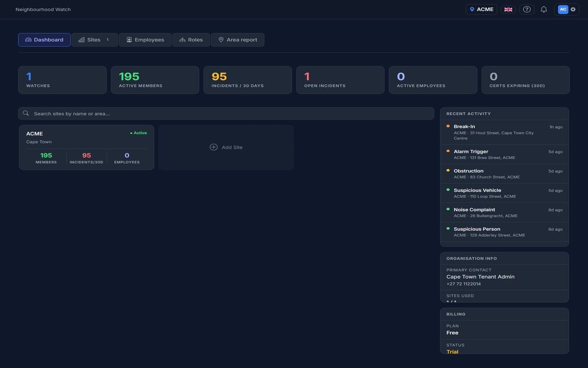Select the Dashboard tab
This screenshot has height=368, width=588.
tap(44, 40)
